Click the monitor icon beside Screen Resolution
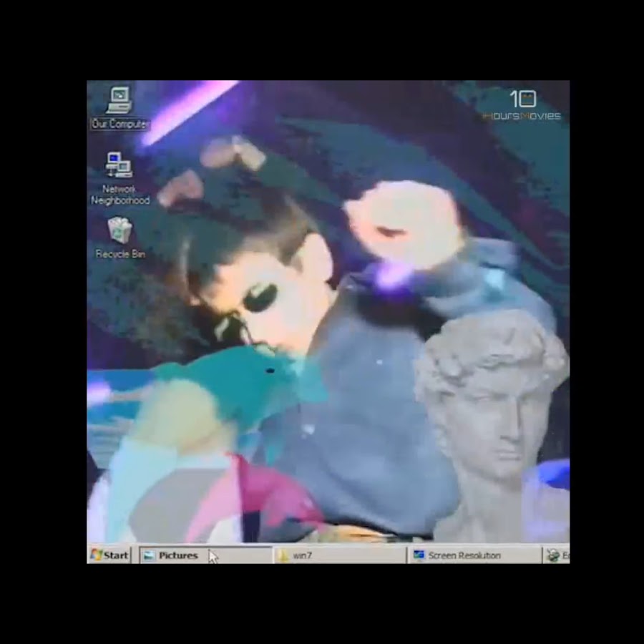 419,556
